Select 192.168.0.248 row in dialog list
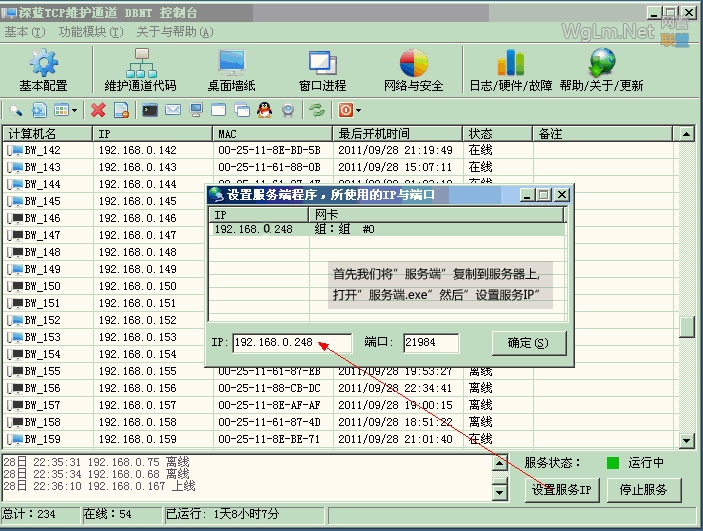Screen dimensions: 703x531 click(387, 229)
